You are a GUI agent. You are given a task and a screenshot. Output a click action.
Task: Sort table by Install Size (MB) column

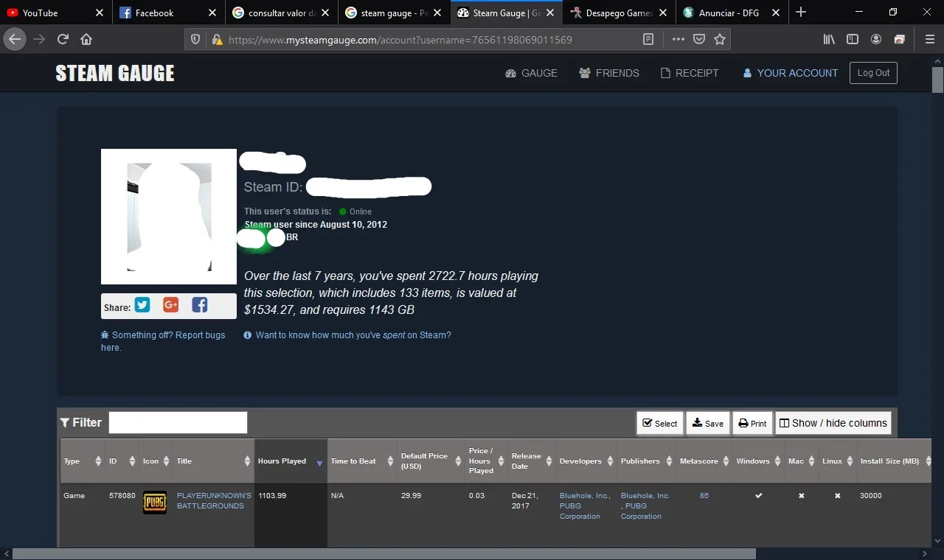(x=895, y=461)
